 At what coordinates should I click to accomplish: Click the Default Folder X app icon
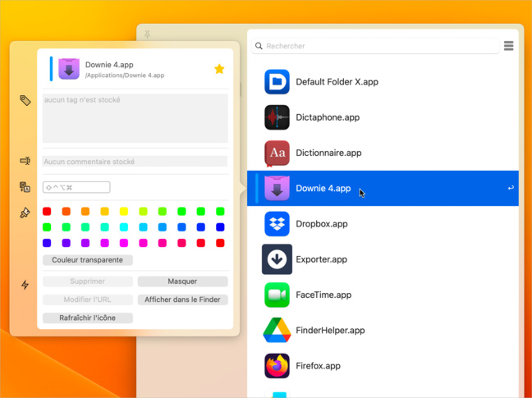tap(277, 82)
